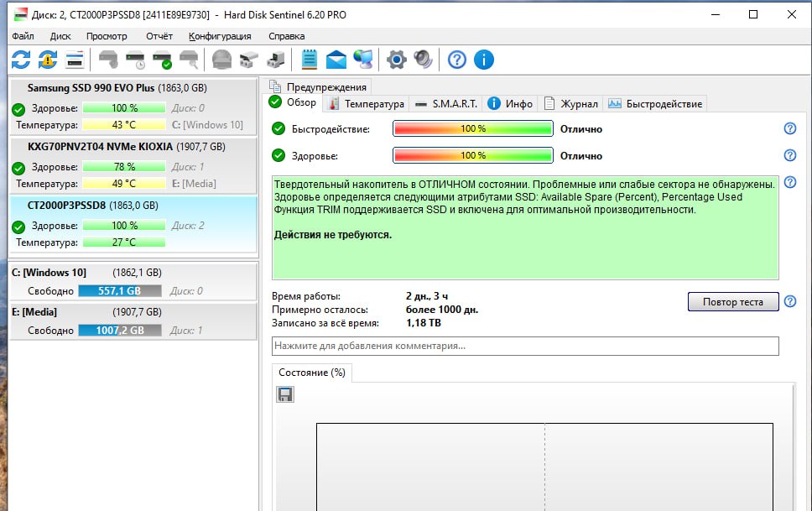Switch to the Предупреждения tab

pos(318,86)
